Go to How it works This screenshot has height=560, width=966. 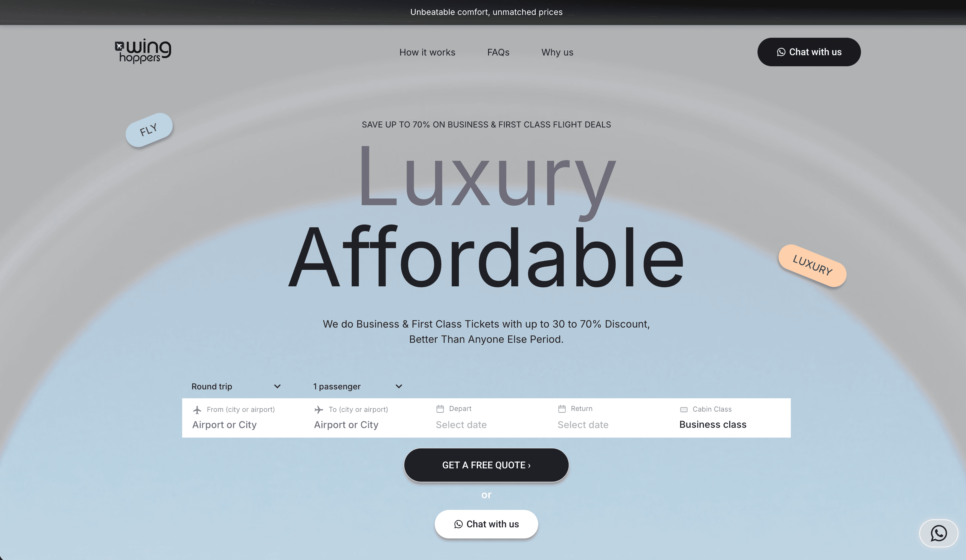pyautogui.click(x=427, y=52)
